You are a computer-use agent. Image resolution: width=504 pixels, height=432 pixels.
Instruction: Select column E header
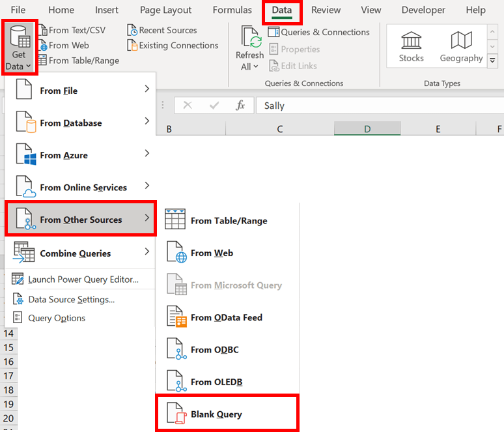pyautogui.click(x=438, y=129)
